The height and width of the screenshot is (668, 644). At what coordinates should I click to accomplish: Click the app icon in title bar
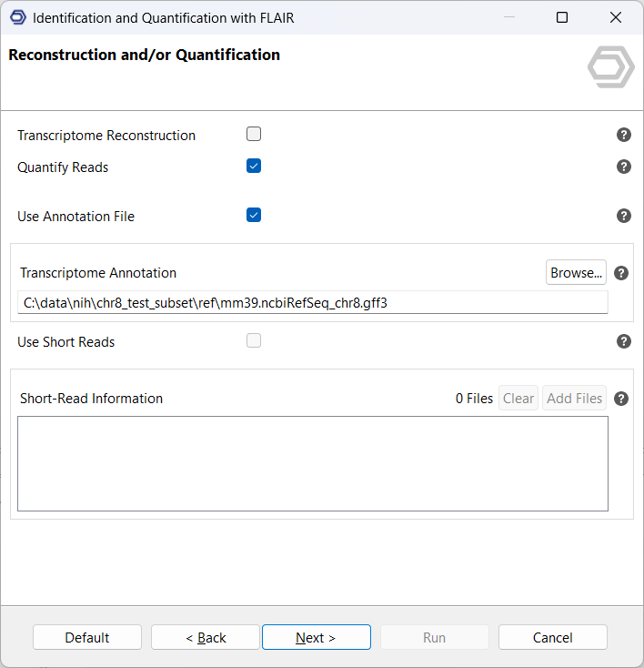tap(17, 17)
